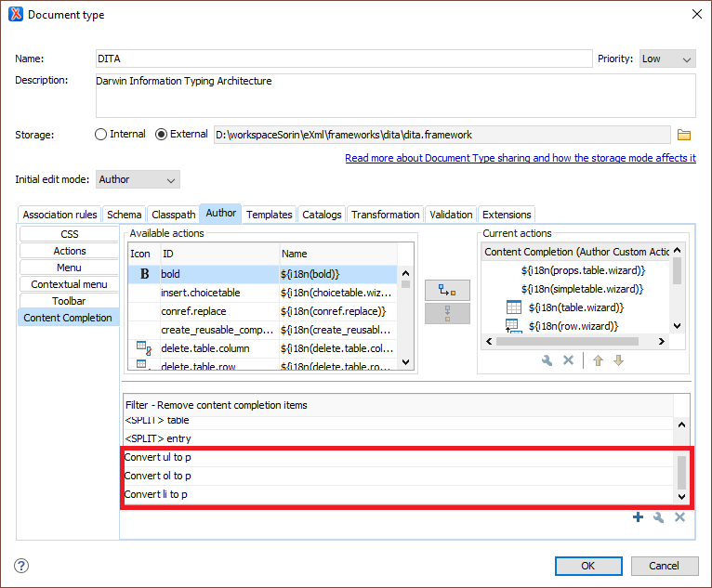Click up arrow of filter list scrollbar
This screenshot has width=712, height=588.
pos(681,425)
